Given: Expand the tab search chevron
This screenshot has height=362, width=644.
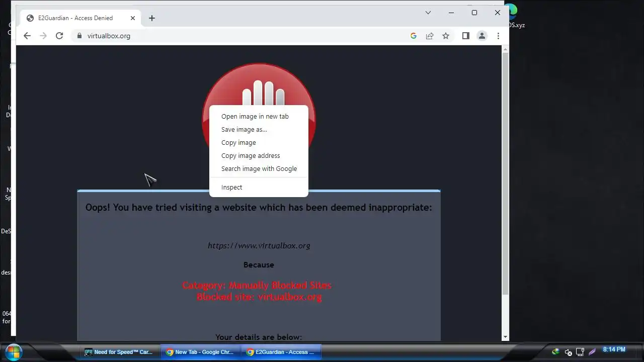Looking at the screenshot, I should pyautogui.click(x=428, y=13).
